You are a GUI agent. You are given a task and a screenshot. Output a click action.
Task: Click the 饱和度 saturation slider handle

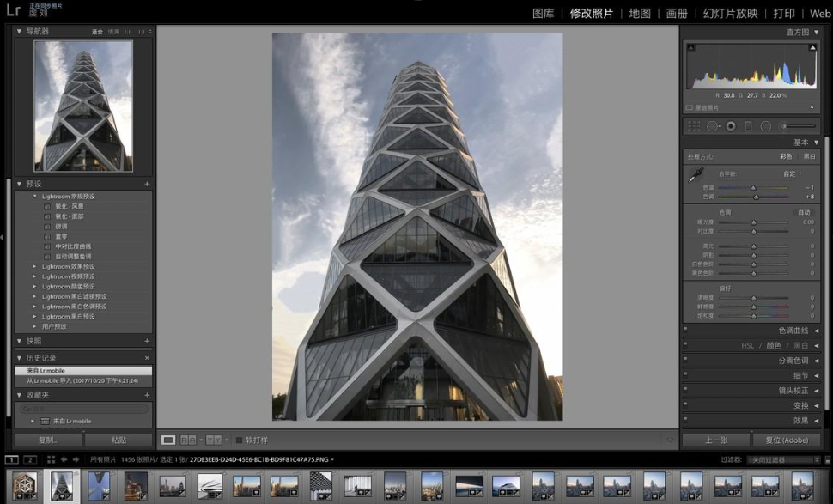coord(753,316)
